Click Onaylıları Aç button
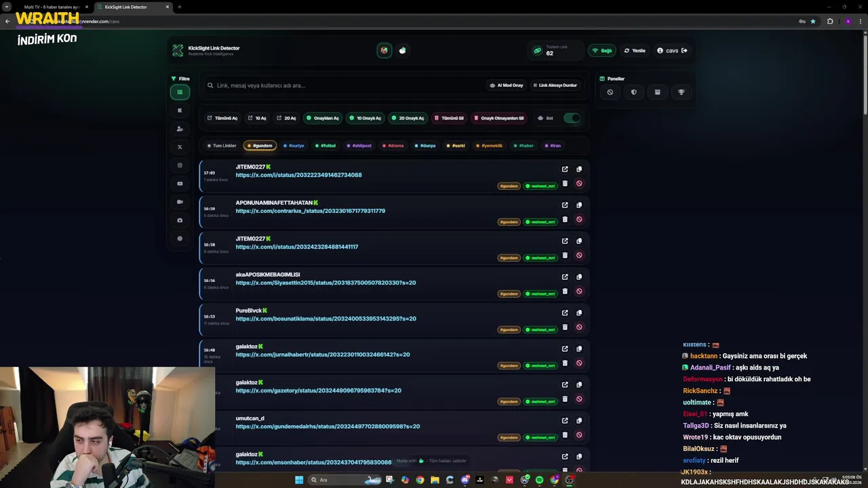Image resolution: width=868 pixels, height=488 pixels. (323, 118)
